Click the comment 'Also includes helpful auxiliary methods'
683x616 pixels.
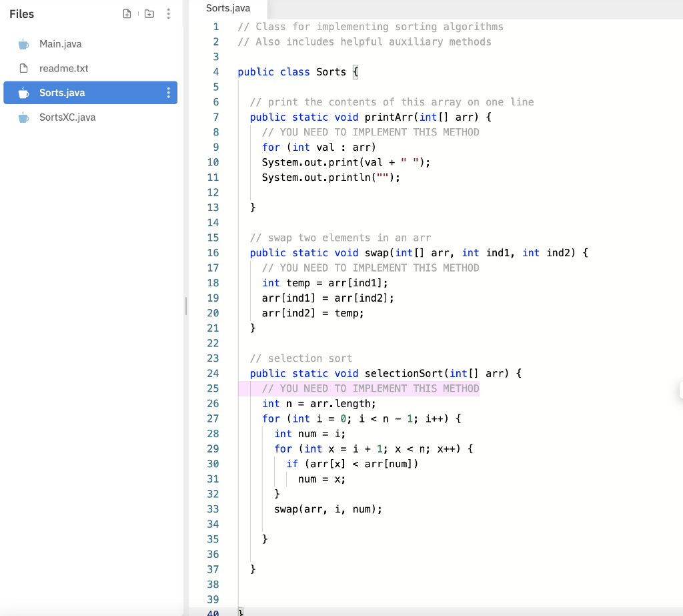pos(364,42)
